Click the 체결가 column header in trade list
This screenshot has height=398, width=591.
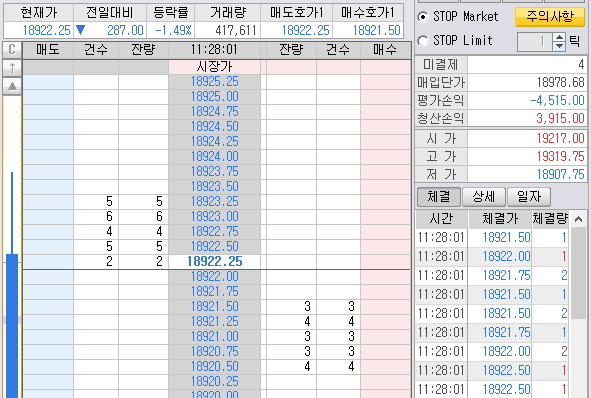500,219
